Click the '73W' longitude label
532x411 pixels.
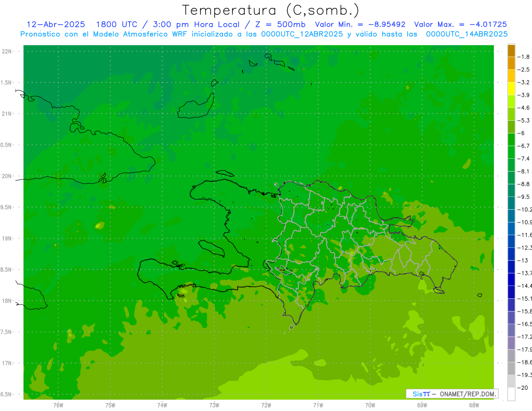[x=214, y=405]
